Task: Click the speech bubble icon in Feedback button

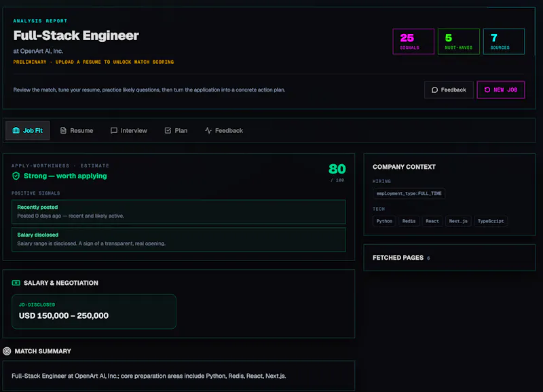Action: coord(434,90)
